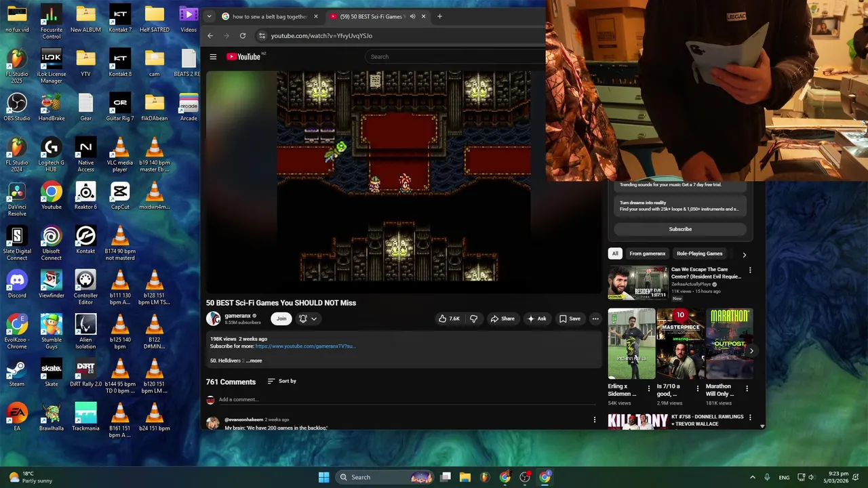Select the Logitech G HUB desktop icon
Screen dimensions: 868x488
pyautogui.click(x=52, y=155)
